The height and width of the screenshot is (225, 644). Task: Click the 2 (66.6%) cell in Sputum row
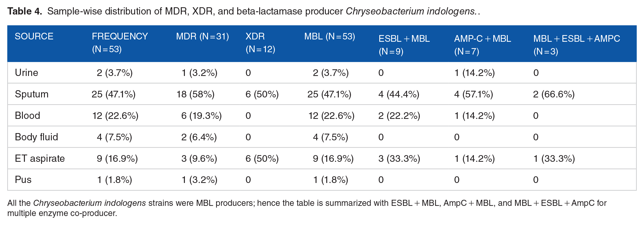554,94
